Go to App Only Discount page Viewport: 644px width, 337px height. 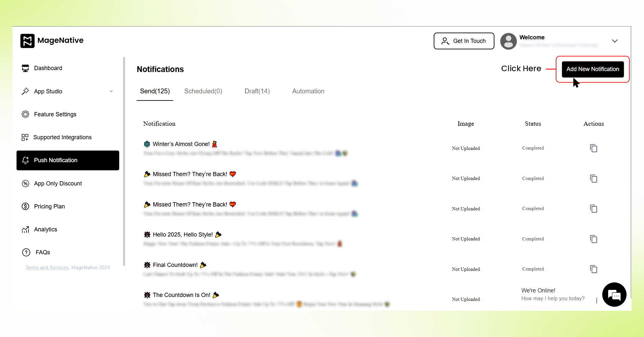pyautogui.click(x=58, y=183)
